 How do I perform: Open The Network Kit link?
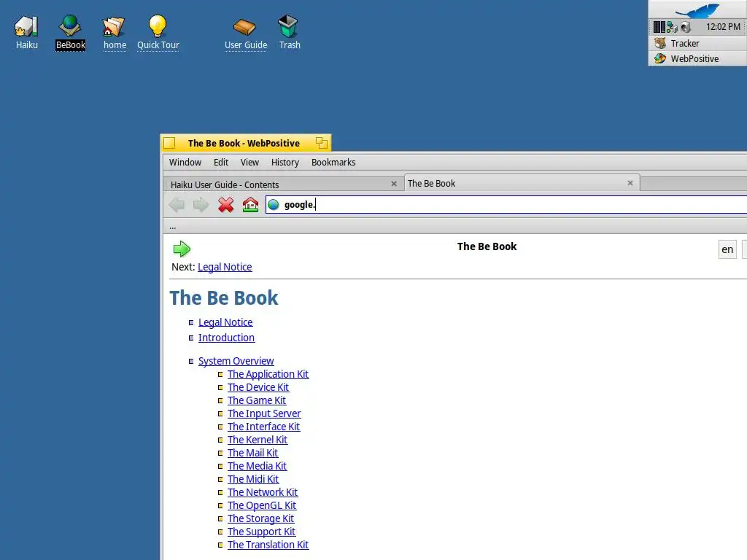click(263, 492)
